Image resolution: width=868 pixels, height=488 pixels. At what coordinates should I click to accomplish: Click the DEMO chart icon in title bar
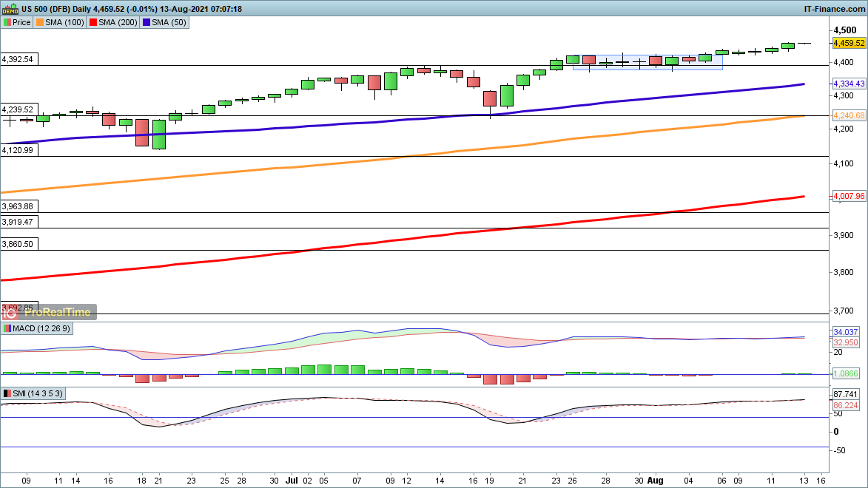[x=10, y=9]
